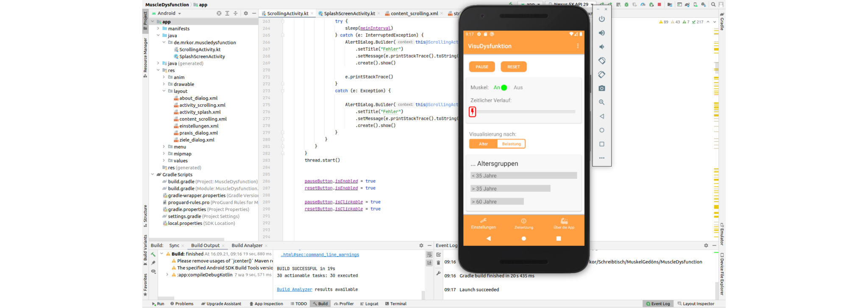The width and height of the screenshot is (868, 308).
Task: Hide the Project panel minus icon
Action: point(254,14)
